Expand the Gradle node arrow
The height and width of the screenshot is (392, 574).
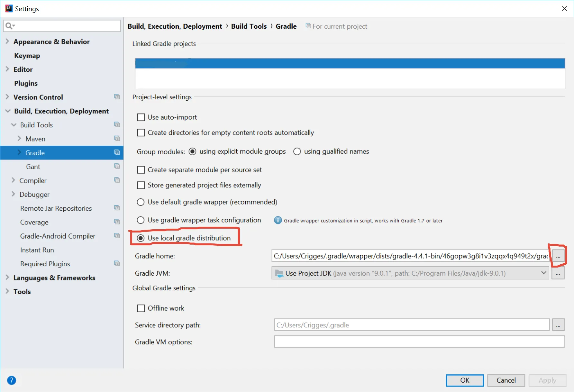(x=19, y=152)
